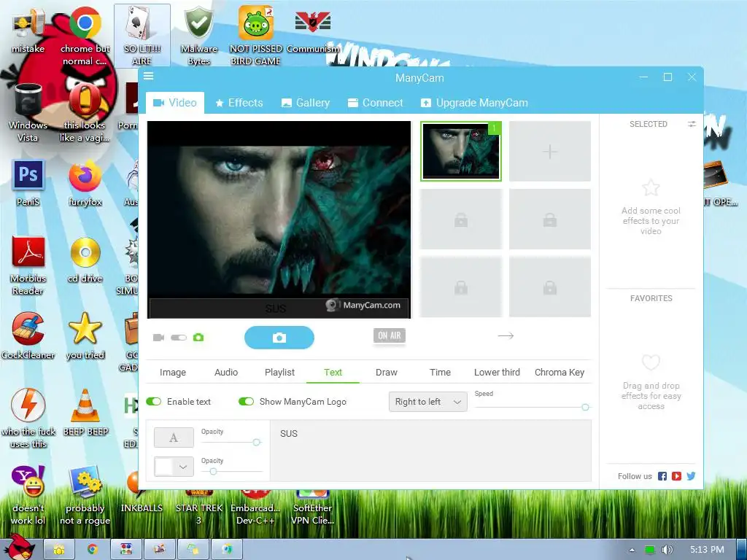Select video source thumbnail number 1
747x560 pixels.
pos(461,151)
